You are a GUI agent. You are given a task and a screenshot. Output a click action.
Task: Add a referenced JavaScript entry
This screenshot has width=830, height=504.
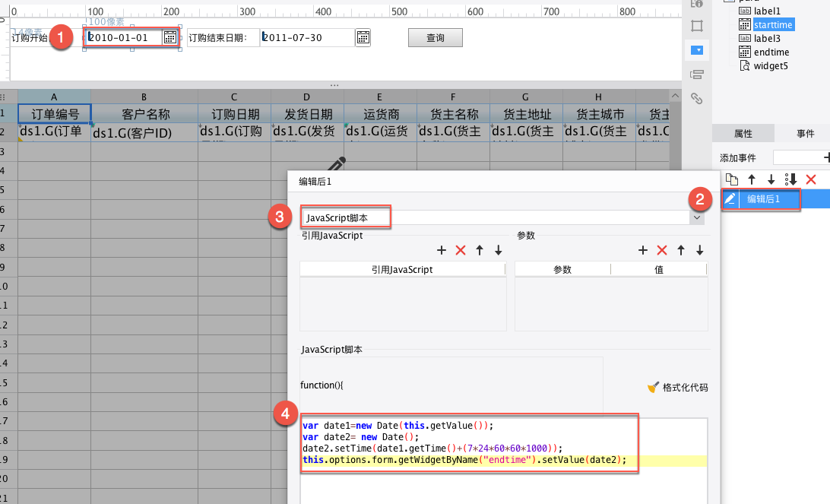coord(442,250)
